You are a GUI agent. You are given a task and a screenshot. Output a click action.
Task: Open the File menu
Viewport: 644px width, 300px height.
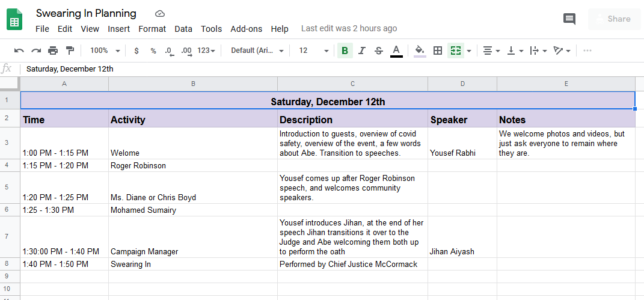(42, 29)
